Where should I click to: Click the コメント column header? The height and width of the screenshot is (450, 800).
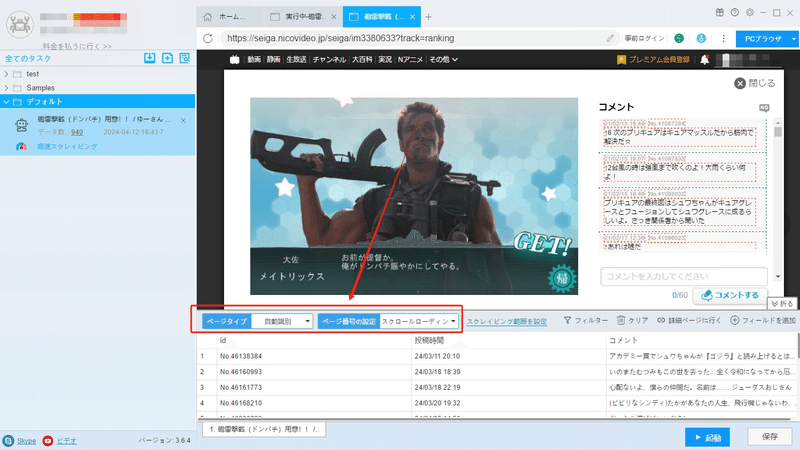pyautogui.click(x=623, y=340)
